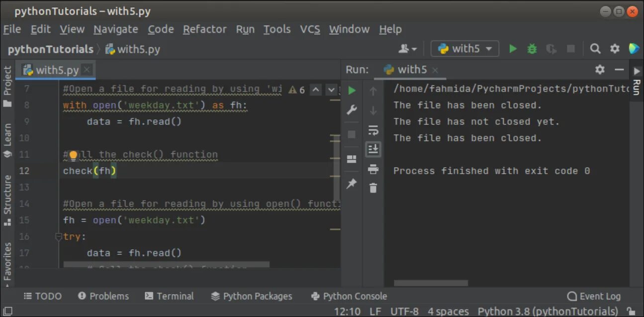The image size is (644, 317).
Task: Click the print icon in Run panel
Action: pyautogui.click(x=373, y=169)
